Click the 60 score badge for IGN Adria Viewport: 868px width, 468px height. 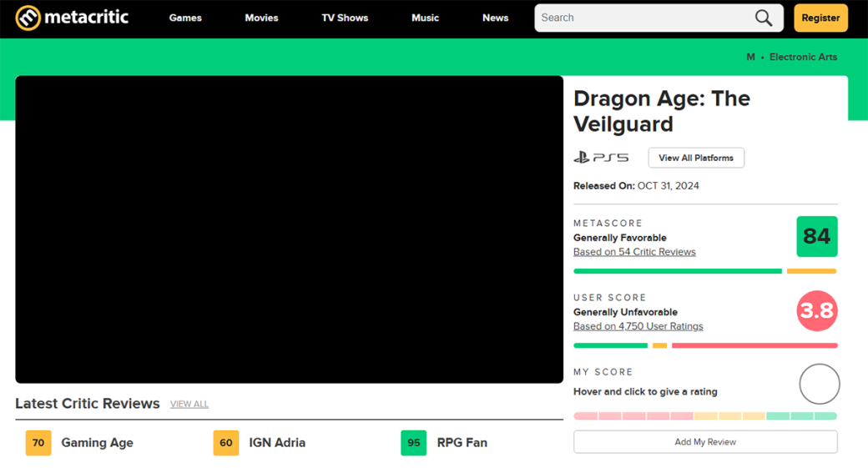tap(226, 442)
